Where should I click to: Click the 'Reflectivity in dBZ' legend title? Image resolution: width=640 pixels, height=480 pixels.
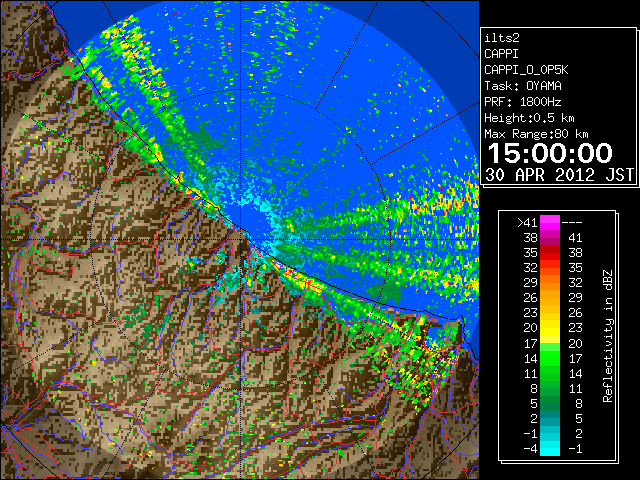pos(608,336)
